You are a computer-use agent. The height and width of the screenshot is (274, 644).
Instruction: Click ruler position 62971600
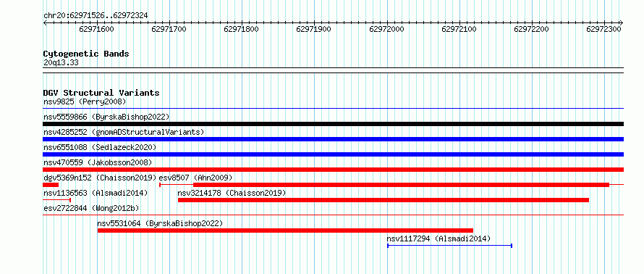pos(97,29)
